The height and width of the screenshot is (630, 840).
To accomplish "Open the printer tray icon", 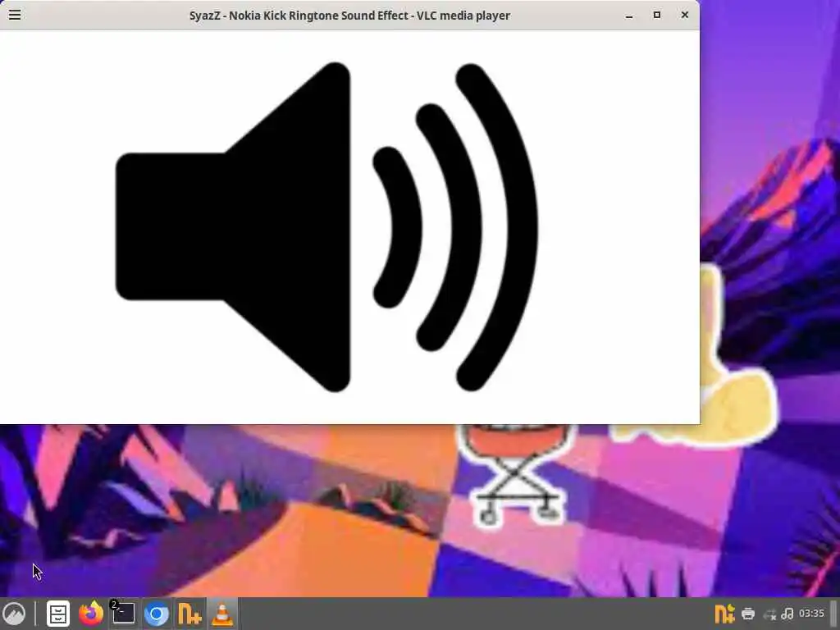I will (x=748, y=614).
